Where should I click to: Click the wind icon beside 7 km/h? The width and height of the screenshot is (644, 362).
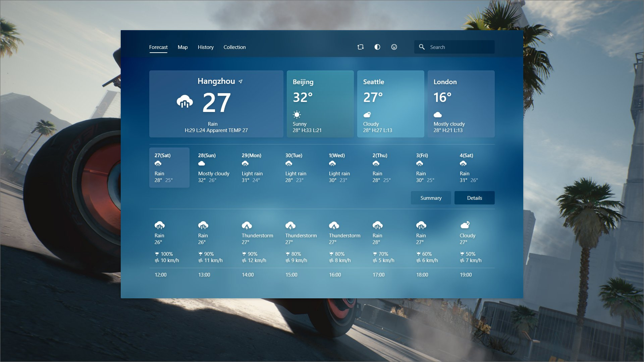462,260
